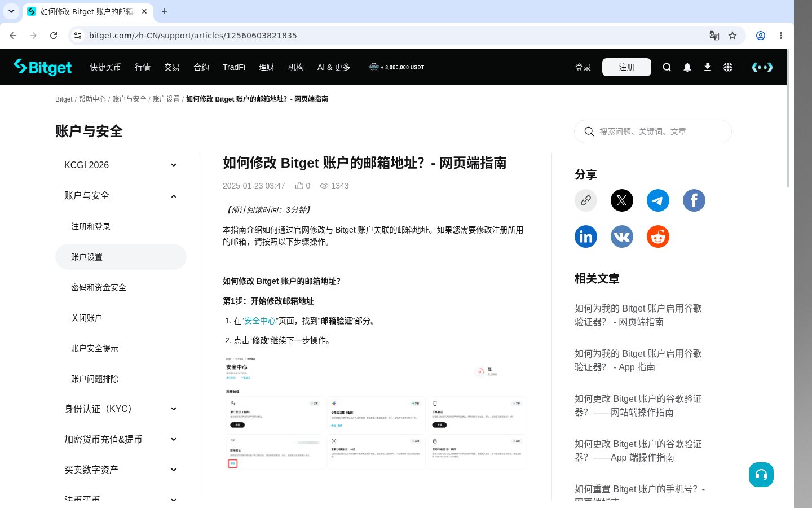Go to Bitget breadcrumb link
Image resolution: width=812 pixels, height=508 pixels.
tap(64, 99)
